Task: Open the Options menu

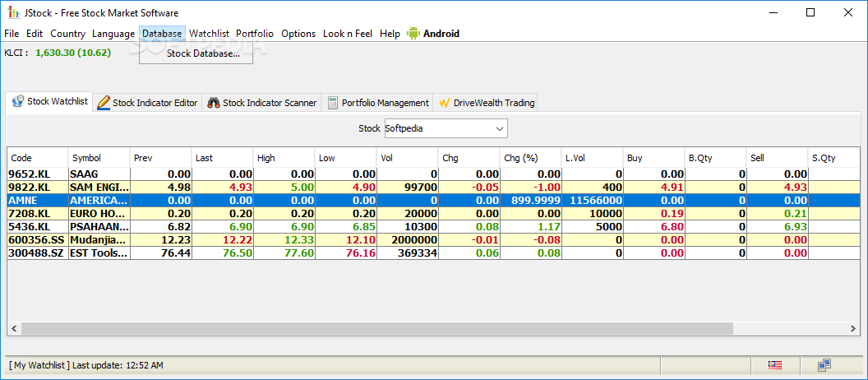Action: tap(298, 33)
